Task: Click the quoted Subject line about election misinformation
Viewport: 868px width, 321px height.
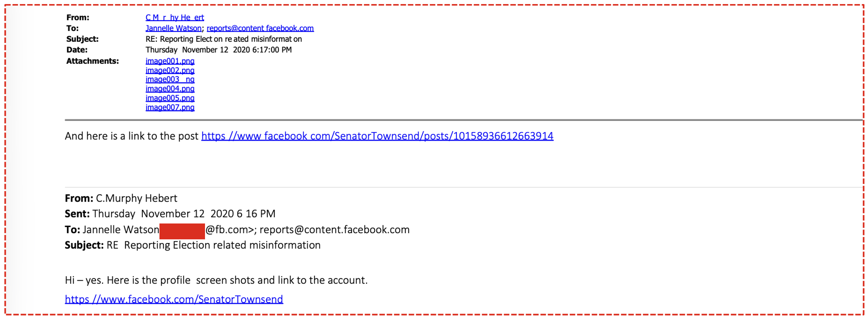Action: pos(213,245)
